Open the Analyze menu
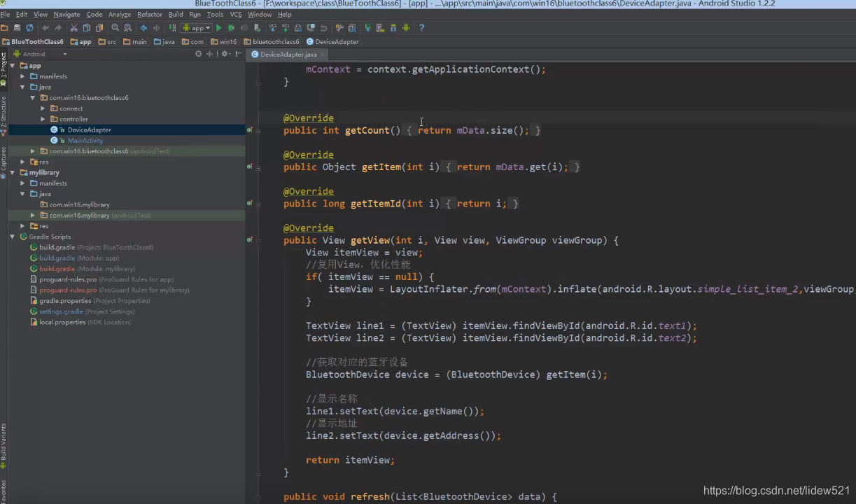 pos(120,14)
